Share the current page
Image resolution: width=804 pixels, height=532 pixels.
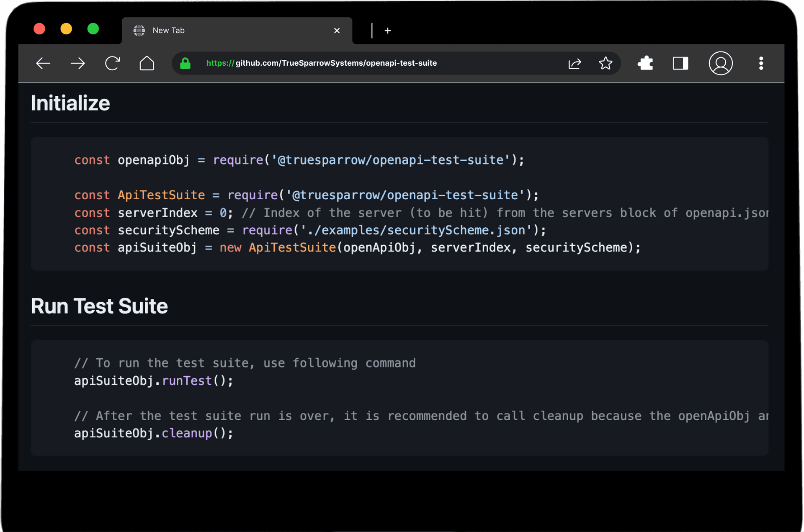coord(575,63)
